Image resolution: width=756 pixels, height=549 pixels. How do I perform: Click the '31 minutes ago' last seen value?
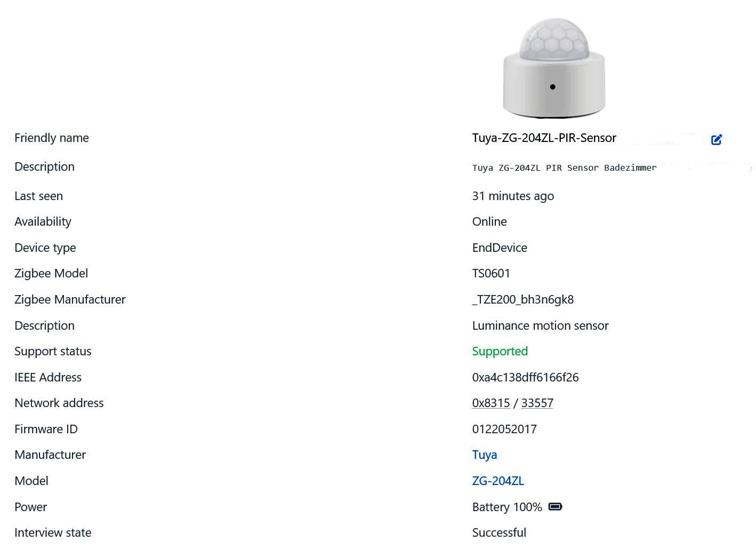(x=513, y=196)
